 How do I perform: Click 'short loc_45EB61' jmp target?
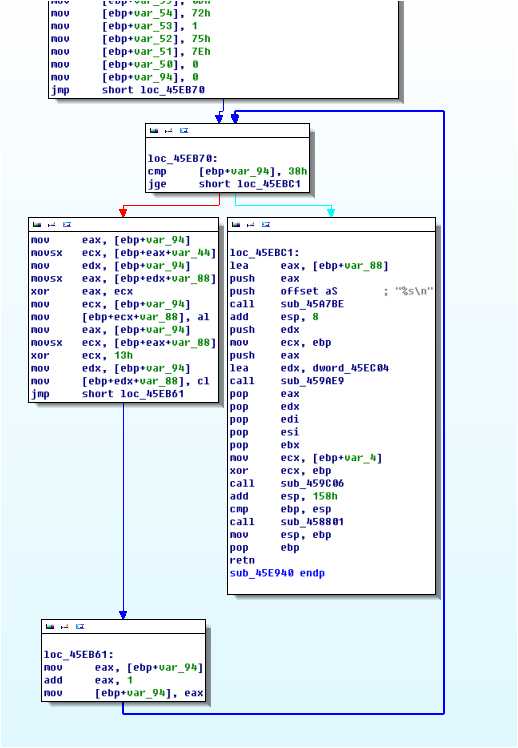[x=133, y=394]
